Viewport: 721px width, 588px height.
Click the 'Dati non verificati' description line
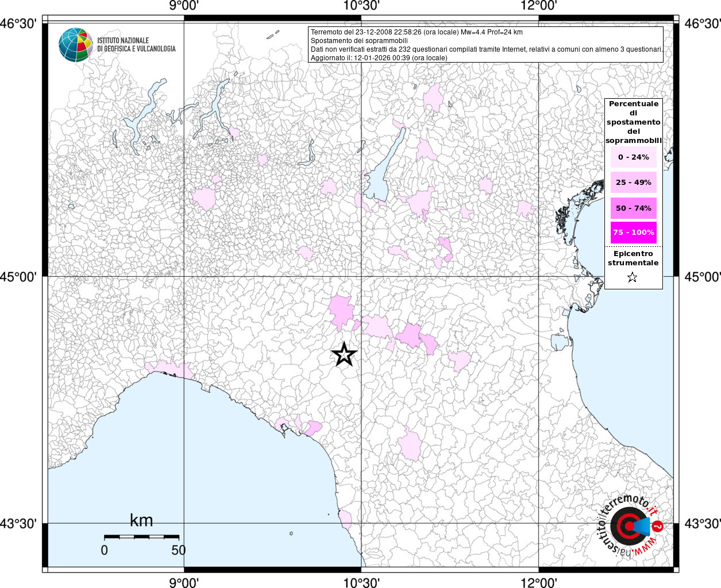486,49
